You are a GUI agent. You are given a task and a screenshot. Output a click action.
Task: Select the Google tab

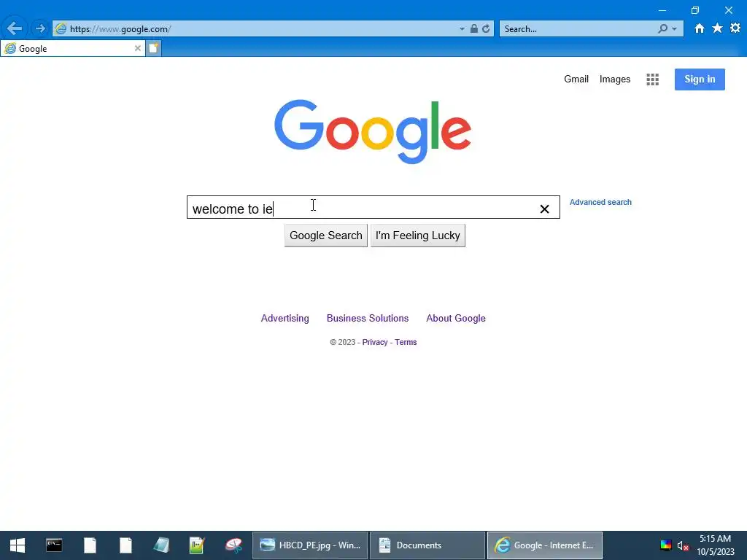pos(72,48)
